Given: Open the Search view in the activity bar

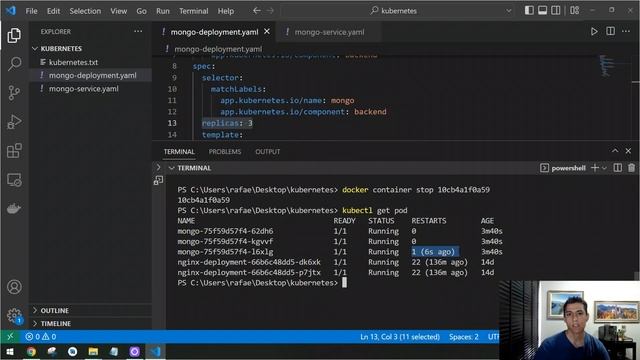Looking at the screenshot, I should pos(14,64).
